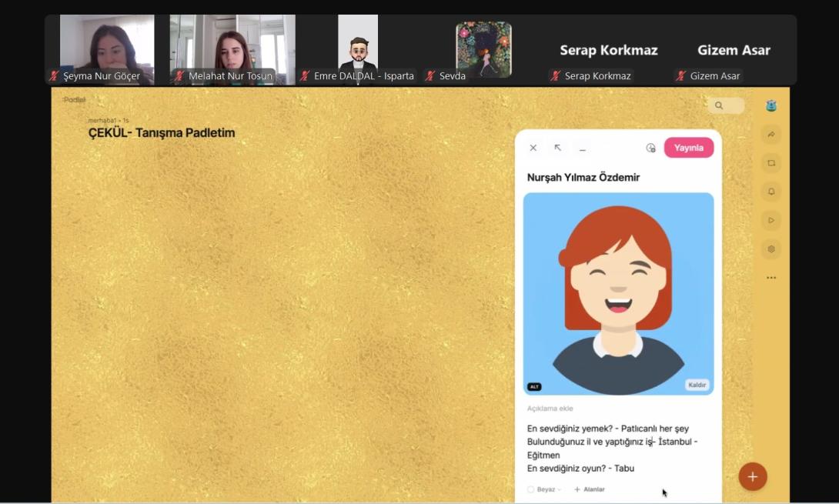Open notifications with the bell icon
The image size is (839, 504).
point(771,192)
